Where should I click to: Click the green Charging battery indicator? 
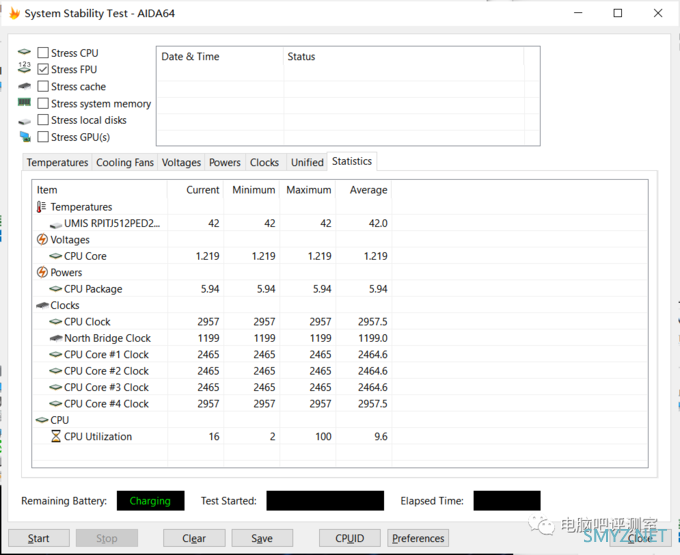150,501
